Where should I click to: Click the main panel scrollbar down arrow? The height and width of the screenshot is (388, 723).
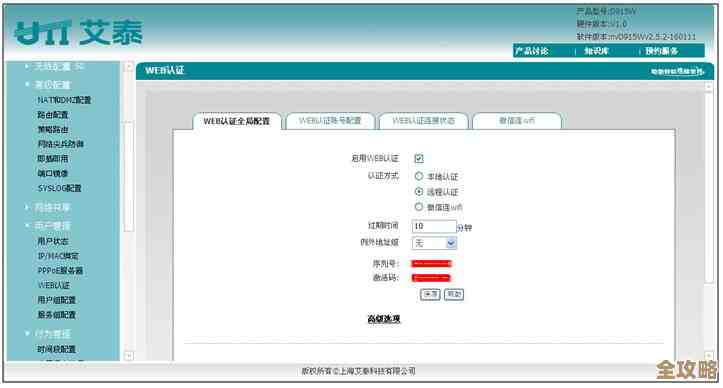709,356
